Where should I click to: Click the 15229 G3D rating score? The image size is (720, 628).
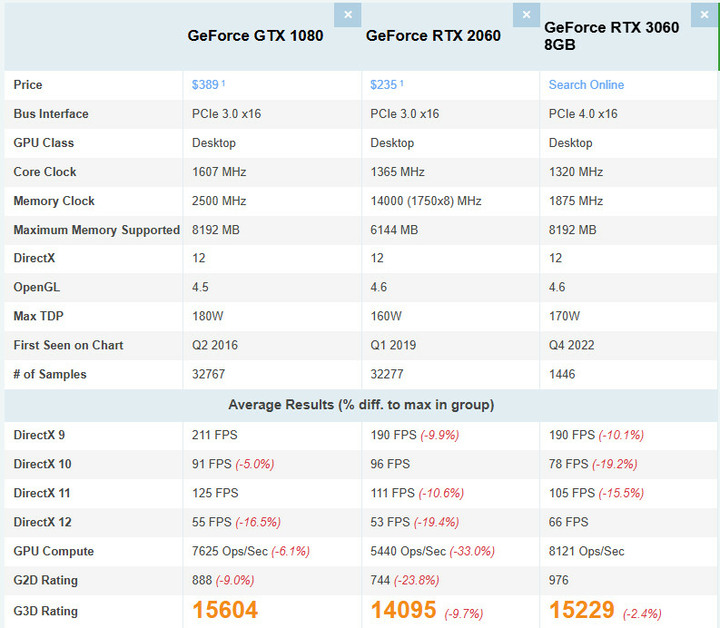(582, 611)
